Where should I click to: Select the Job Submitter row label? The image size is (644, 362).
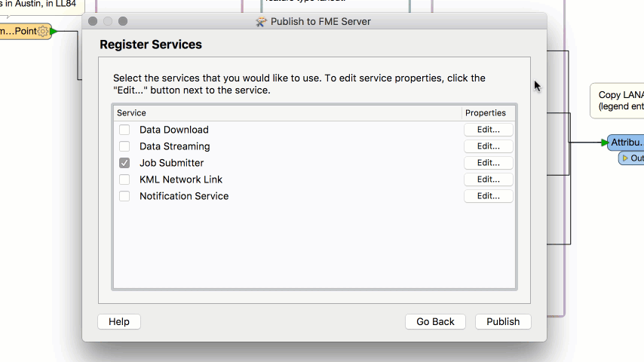click(x=172, y=163)
